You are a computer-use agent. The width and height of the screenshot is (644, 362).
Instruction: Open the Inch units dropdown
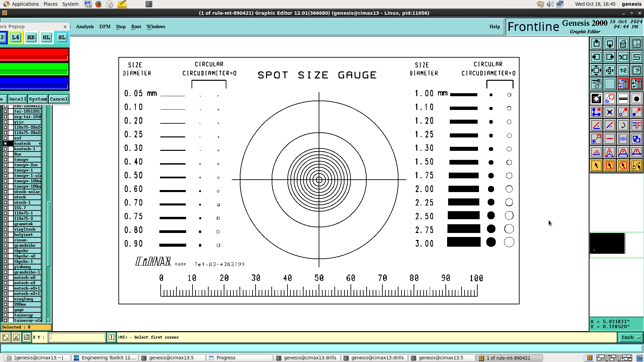click(x=630, y=337)
